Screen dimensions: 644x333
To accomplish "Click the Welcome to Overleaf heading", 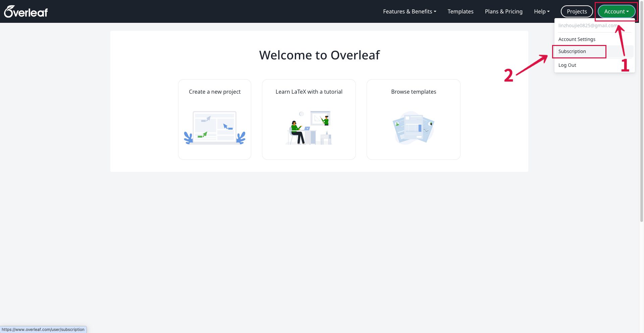I will pyautogui.click(x=319, y=55).
